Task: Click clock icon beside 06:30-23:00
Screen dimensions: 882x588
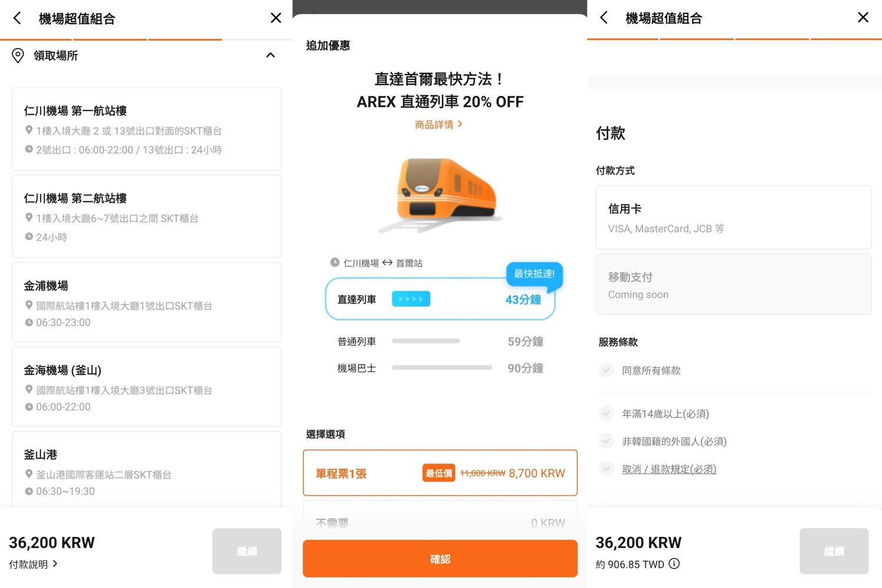Action: pyautogui.click(x=29, y=322)
